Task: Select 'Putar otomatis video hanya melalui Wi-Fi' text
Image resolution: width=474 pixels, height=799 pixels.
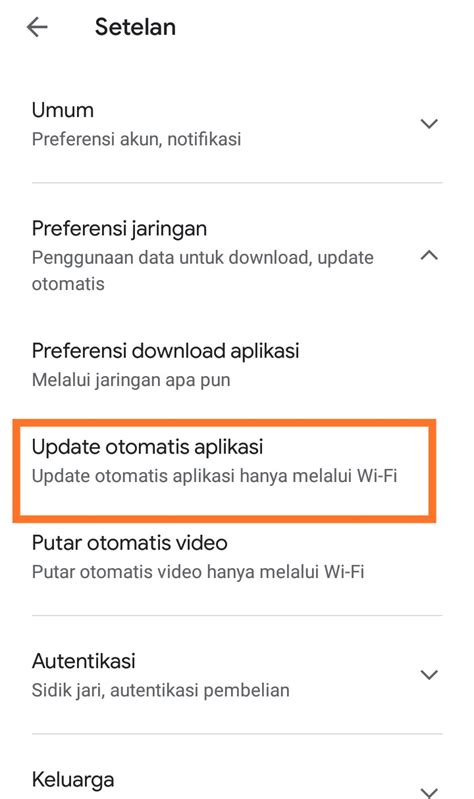Action: [198, 572]
